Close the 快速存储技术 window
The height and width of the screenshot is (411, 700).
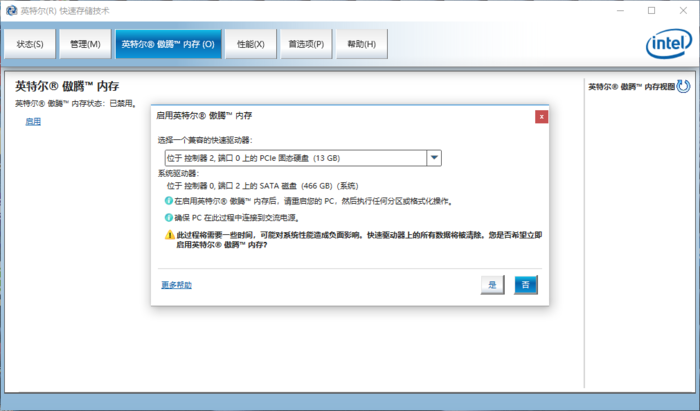click(x=683, y=10)
